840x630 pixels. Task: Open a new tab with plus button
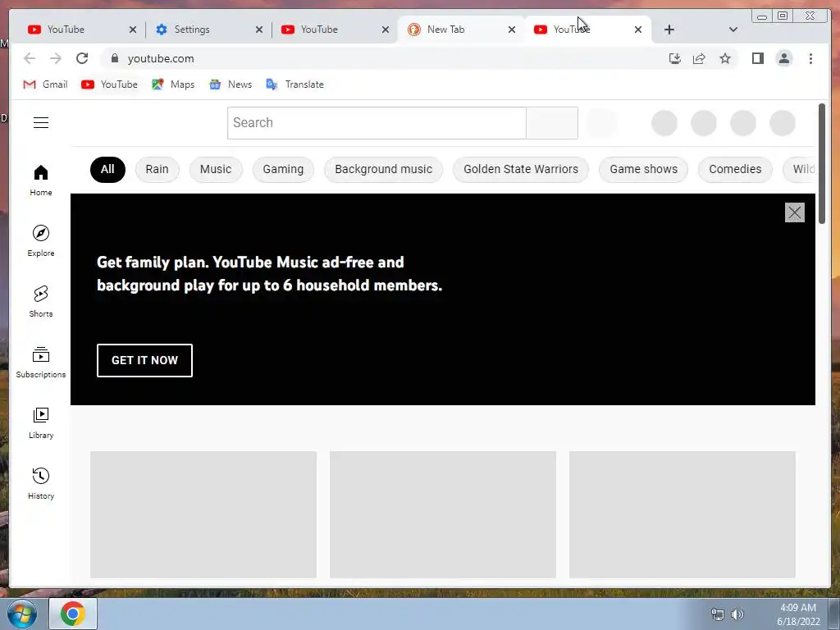pyautogui.click(x=669, y=30)
